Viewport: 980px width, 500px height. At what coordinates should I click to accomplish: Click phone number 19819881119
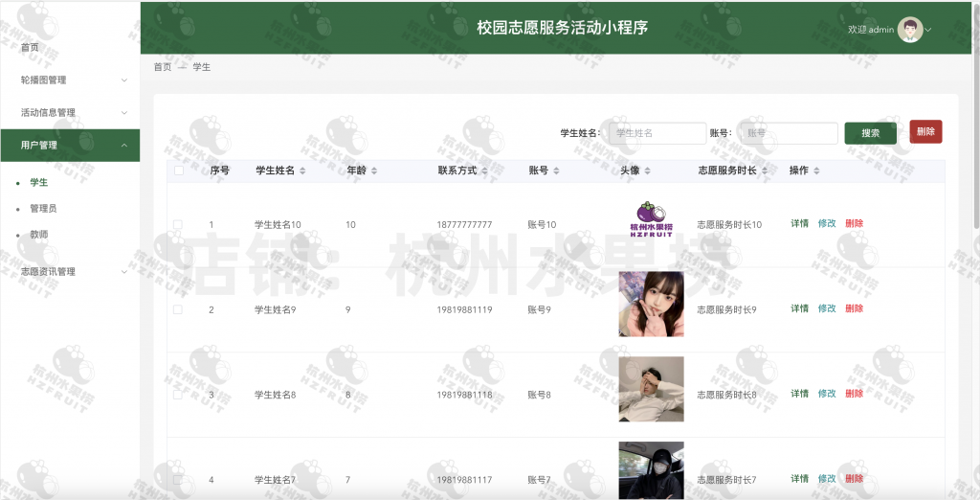(464, 309)
